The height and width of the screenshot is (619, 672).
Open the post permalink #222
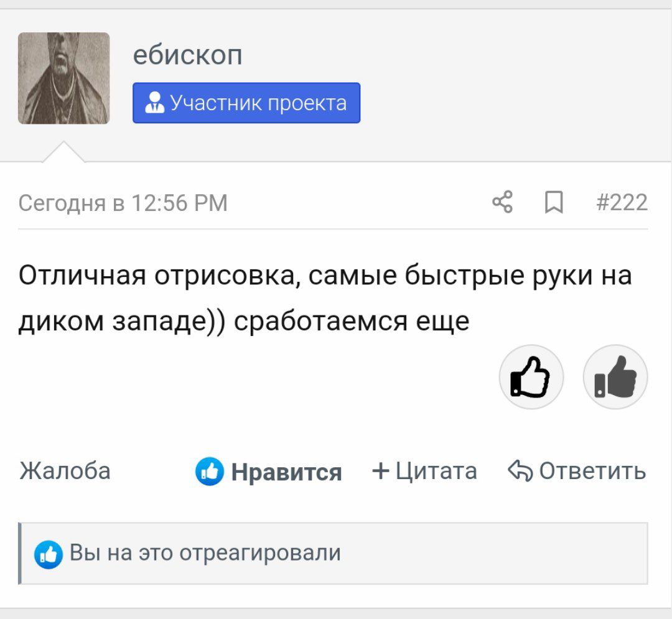click(622, 202)
